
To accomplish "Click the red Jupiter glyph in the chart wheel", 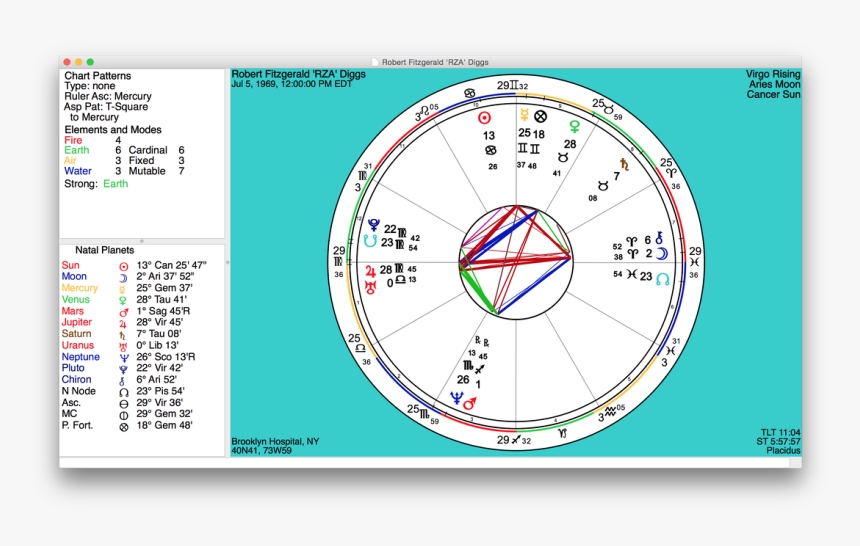I will [x=371, y=270].
